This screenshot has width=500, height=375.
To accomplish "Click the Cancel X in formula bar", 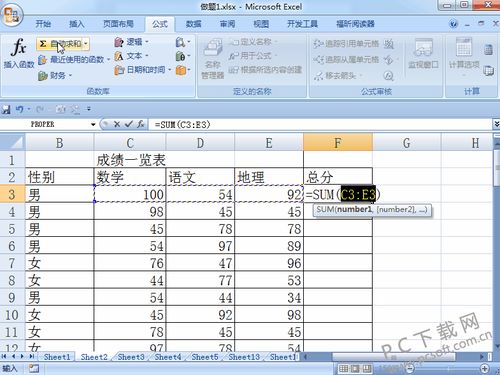I will click(117, 124).
